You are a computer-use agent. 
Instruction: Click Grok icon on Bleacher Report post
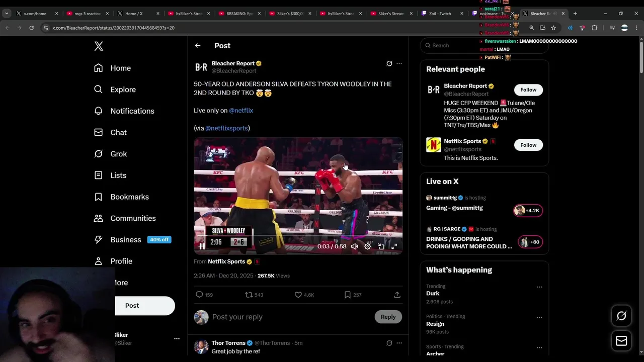click(389, 63)
